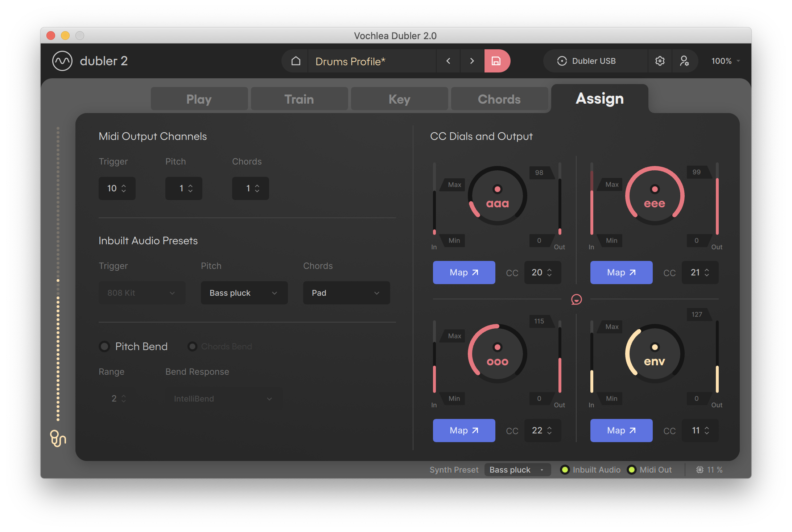Go to home profile screen
This screenshot has height=532, width=792.
296,61
